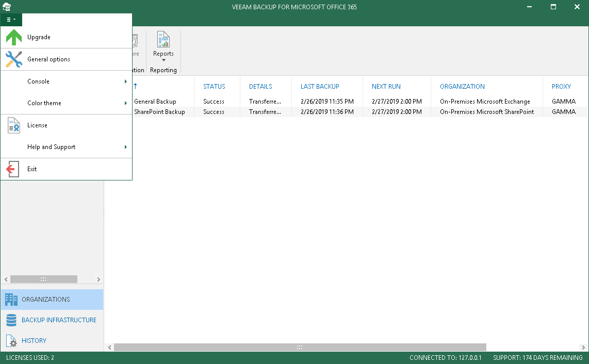Toggle the main hamburger menu button
This screenshot has width=589, height=364.
(11, 20)
